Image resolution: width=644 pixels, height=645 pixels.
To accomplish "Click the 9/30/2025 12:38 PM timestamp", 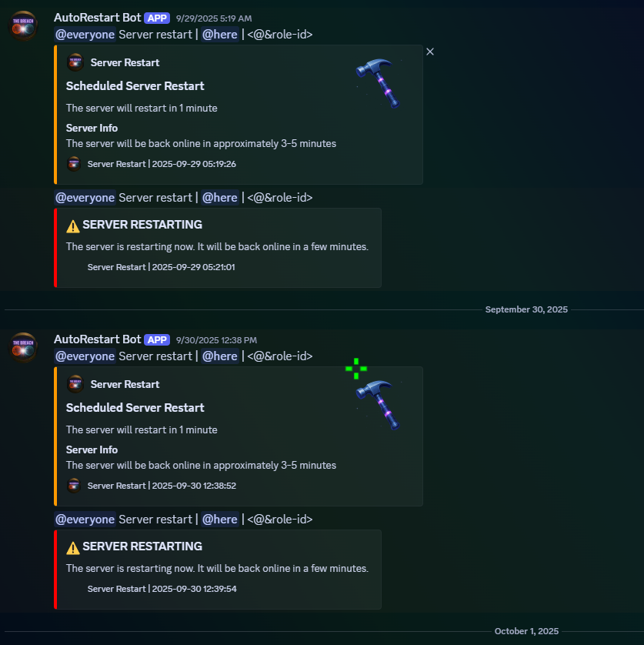I will tap(216, 340).
